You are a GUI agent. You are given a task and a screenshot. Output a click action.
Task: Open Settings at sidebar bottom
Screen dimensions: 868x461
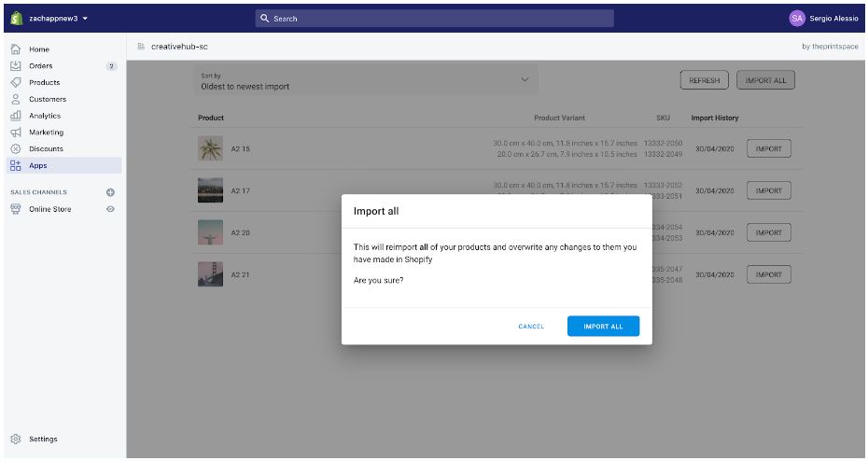43,439
